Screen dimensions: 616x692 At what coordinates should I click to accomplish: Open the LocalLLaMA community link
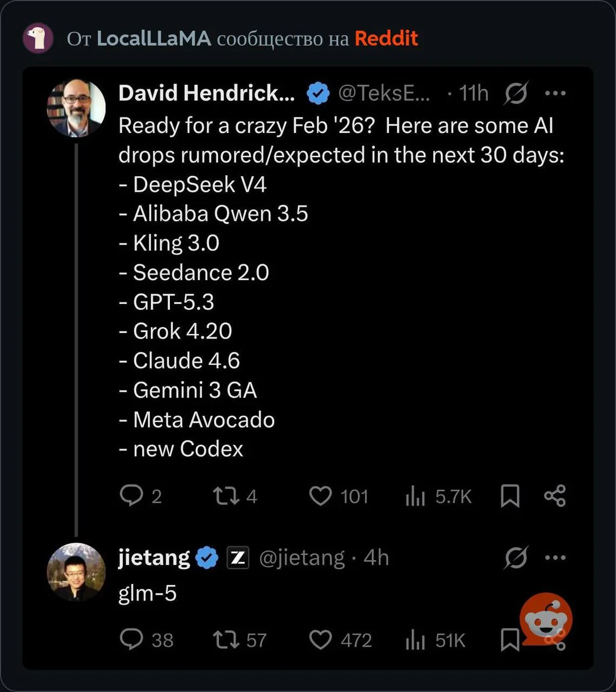coord(154,38)
